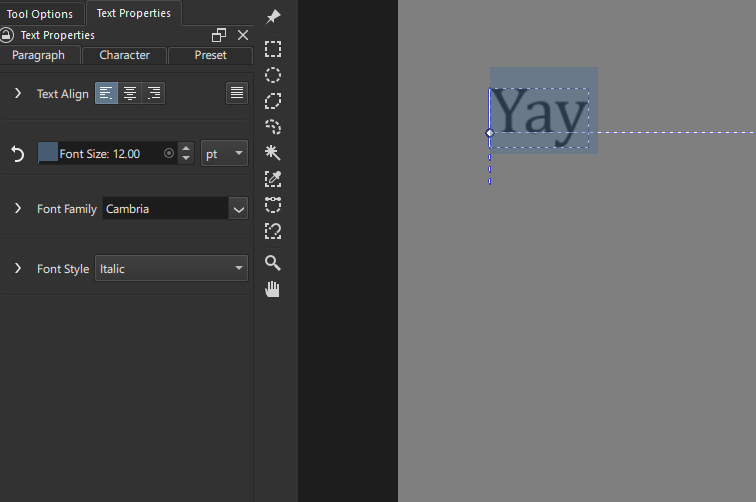Select the Pan hand tool
The image size is (756, 502).
tap(273, 289)
